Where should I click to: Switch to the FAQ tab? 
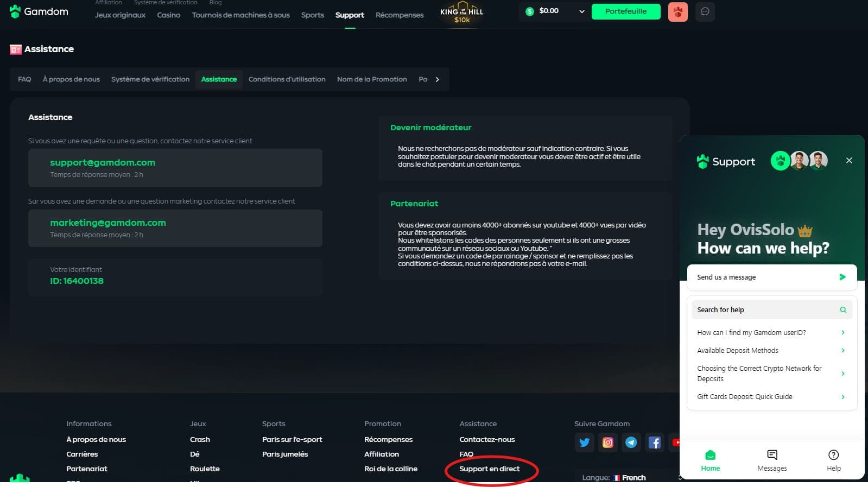click(x=24, y=79)
